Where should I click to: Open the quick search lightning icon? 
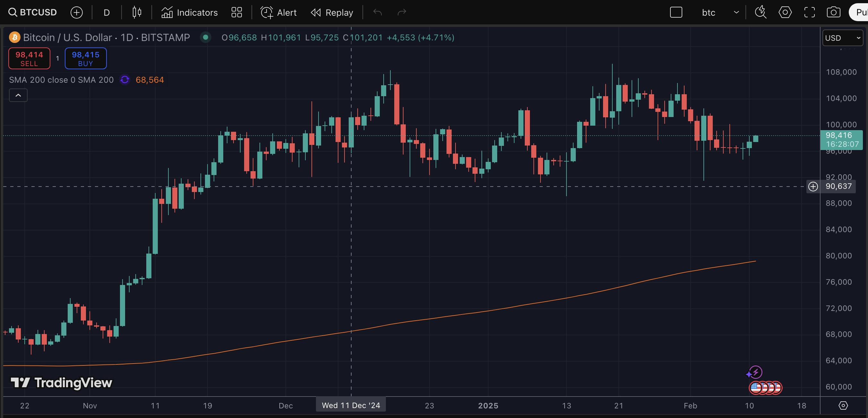coord(761,13)
